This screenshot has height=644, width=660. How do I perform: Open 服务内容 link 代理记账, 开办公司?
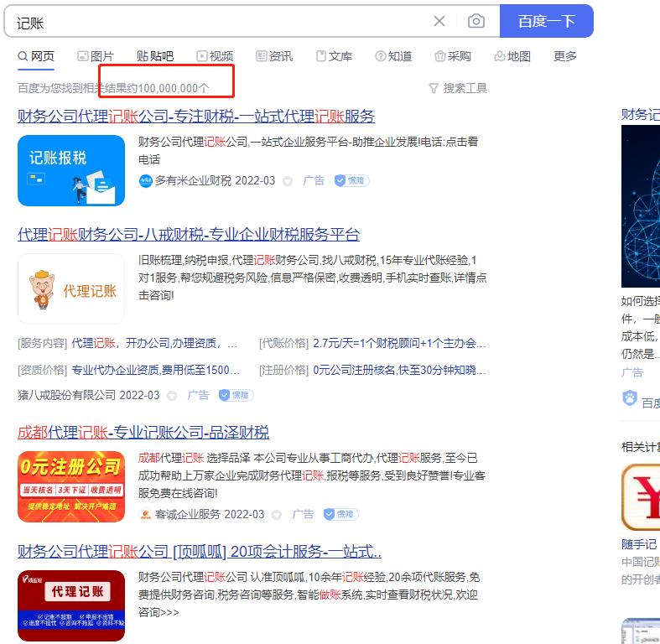click(154, 344)
